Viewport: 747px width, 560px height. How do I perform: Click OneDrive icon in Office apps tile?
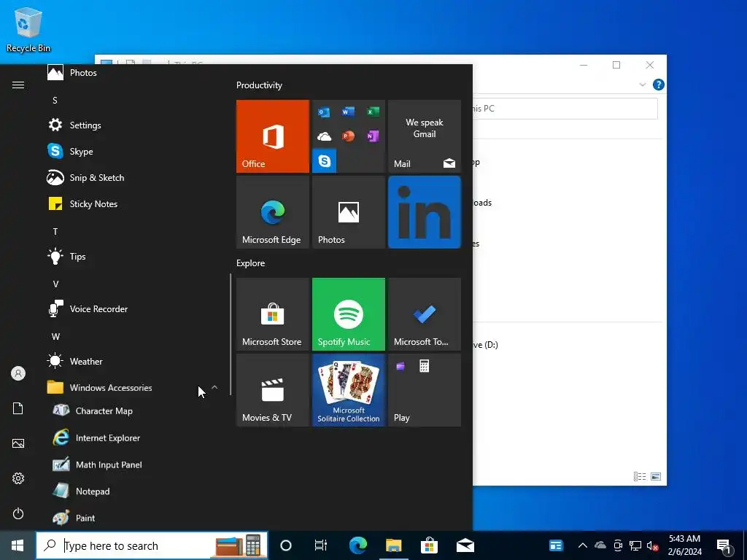tap(325, 136)
